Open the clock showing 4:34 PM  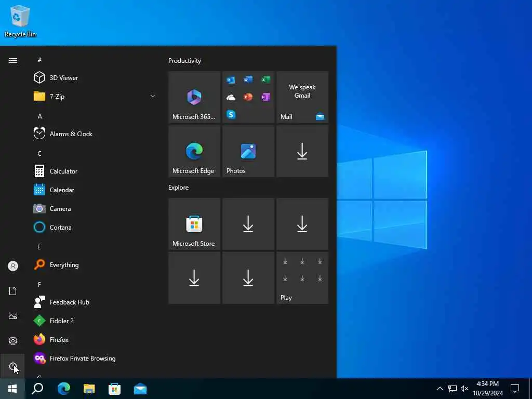tap(488, 389)
